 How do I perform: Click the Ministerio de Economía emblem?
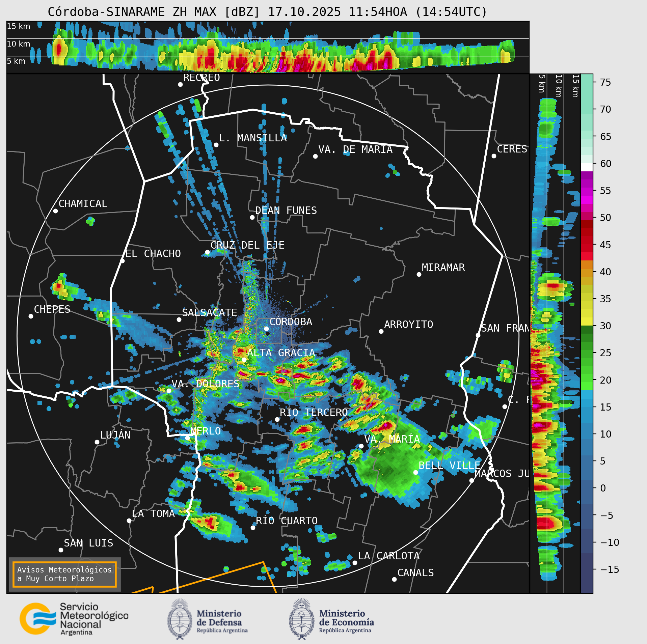[302, 619]
